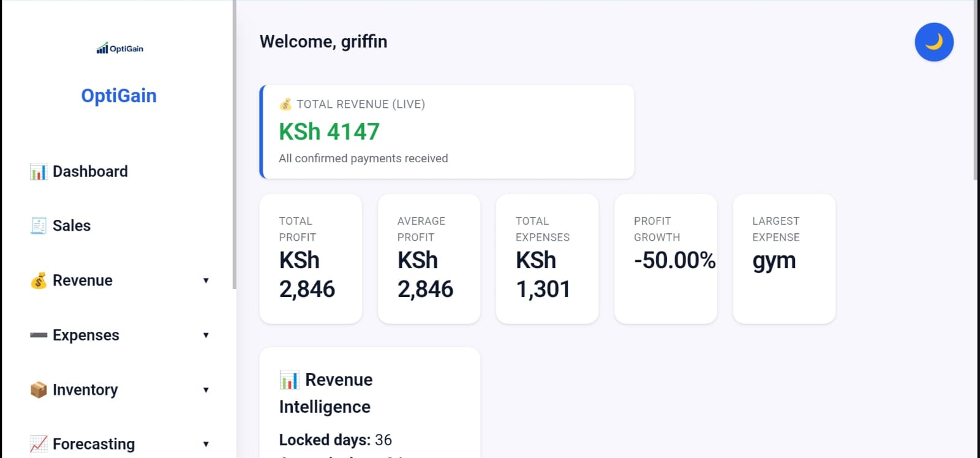Click the Dashboard bar chart icon
The height and width of the screenshot is (458, 980).
click(38, 172)
